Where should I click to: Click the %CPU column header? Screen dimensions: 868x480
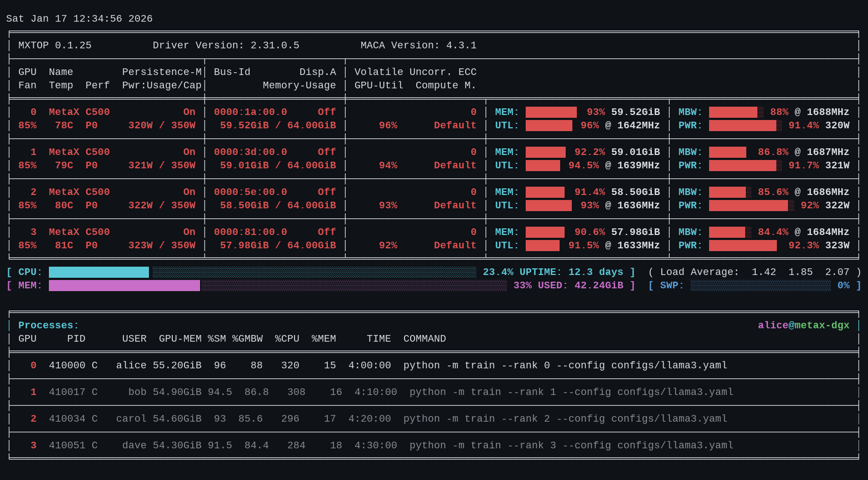[287, 339]
